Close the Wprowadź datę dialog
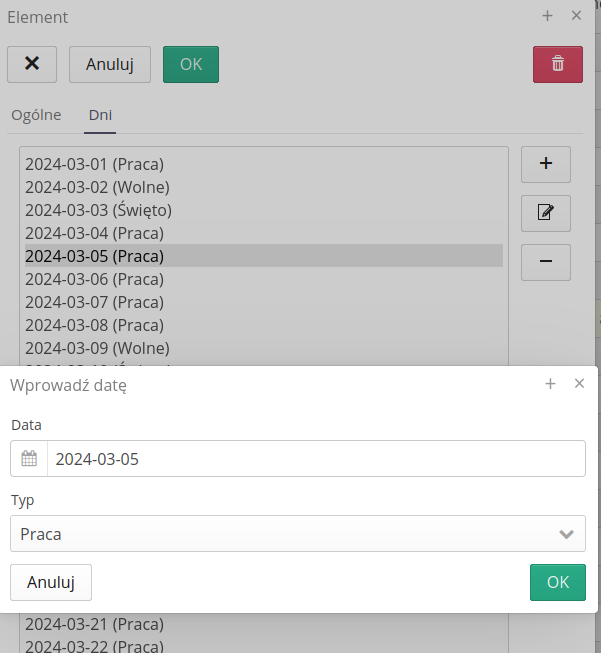 point(579,383)
